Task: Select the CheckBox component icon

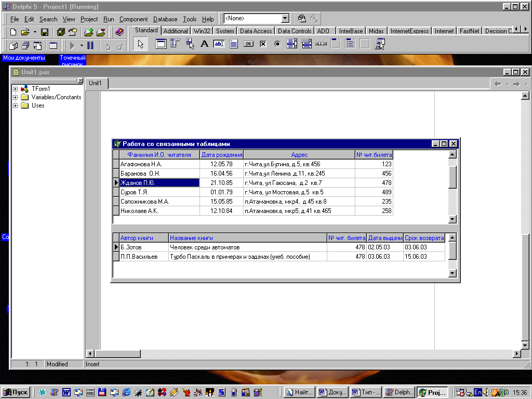Action: (263, 44)
